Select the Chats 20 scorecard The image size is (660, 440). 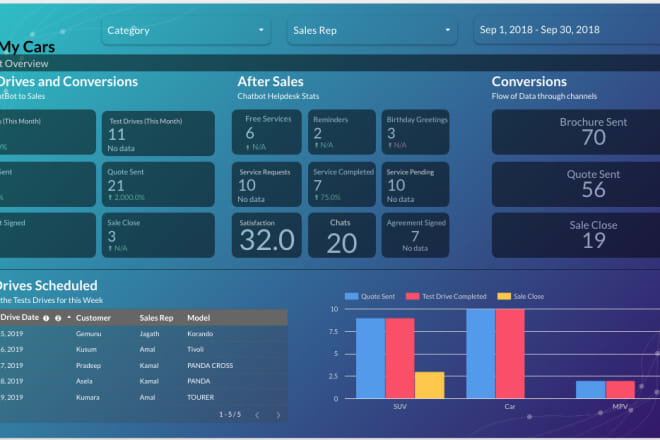[342, 235]
